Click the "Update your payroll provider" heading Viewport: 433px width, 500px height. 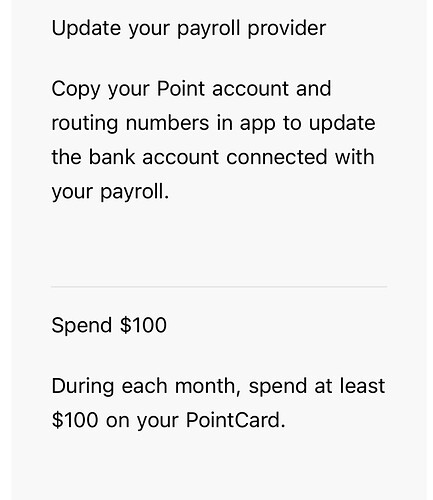coord(189,28)
